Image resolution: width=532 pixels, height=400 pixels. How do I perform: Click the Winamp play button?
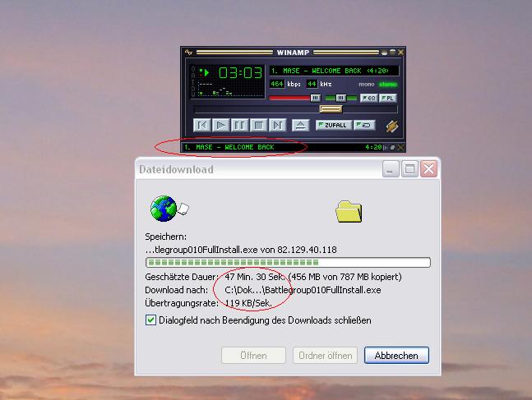(x=221, y=126)
